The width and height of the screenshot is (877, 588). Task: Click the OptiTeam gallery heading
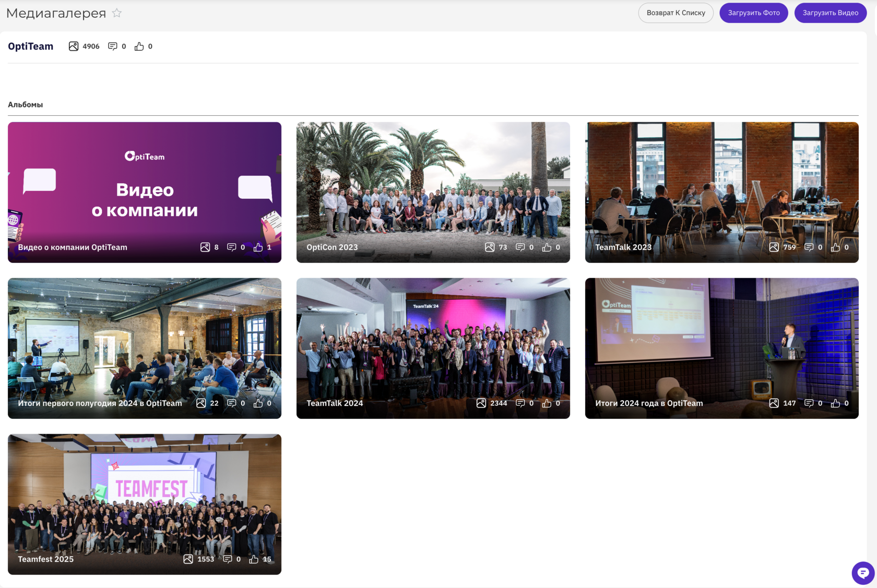coord(31,46)
